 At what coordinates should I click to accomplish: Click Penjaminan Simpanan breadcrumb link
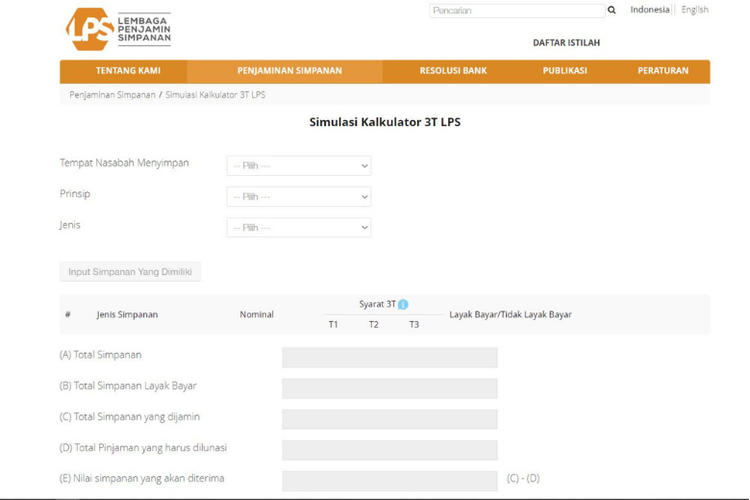coord(112,95)
